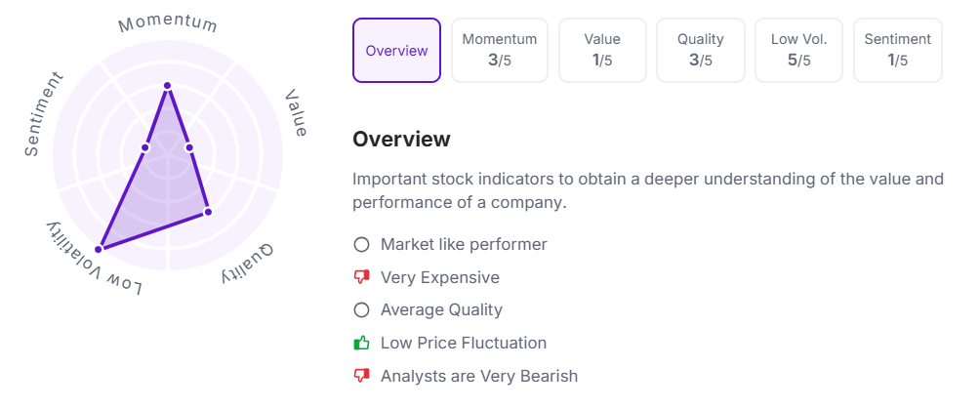
Task: Click the Momentum axis label on radar chart
Action: point(168,23)
